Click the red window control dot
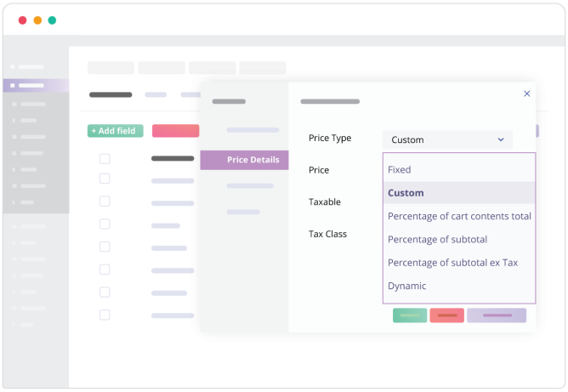 point(22,20)
